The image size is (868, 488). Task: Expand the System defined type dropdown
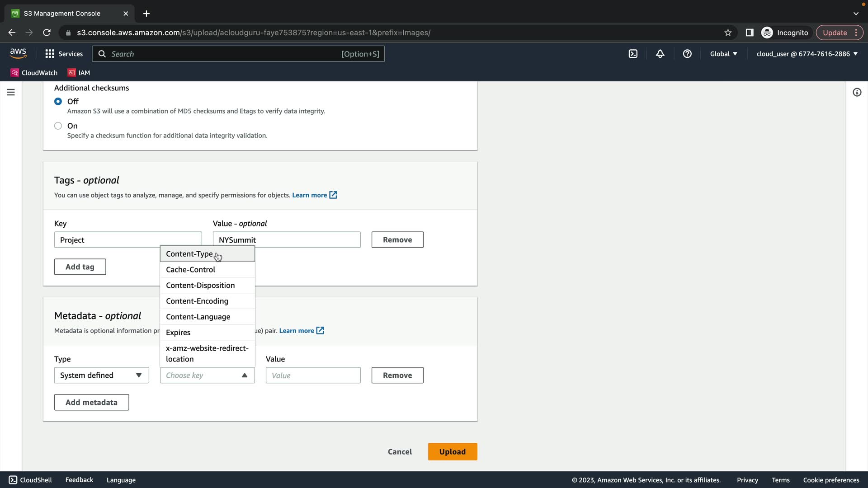point(101,375)
